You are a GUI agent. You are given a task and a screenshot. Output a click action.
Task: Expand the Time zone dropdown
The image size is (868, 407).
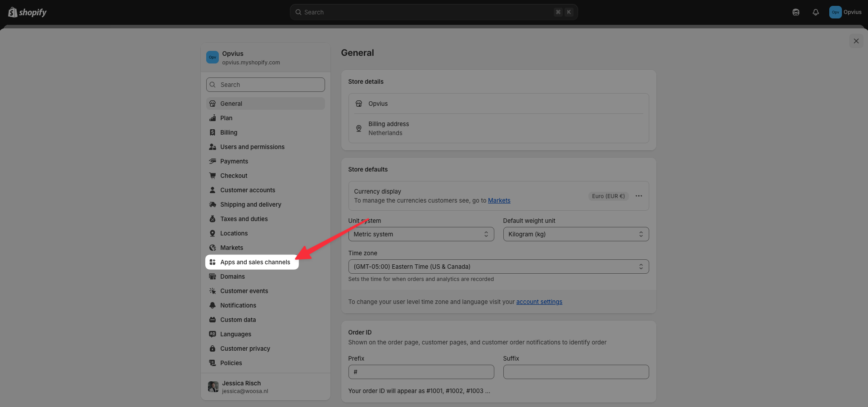pyautogui.click(x=498, y=267)
